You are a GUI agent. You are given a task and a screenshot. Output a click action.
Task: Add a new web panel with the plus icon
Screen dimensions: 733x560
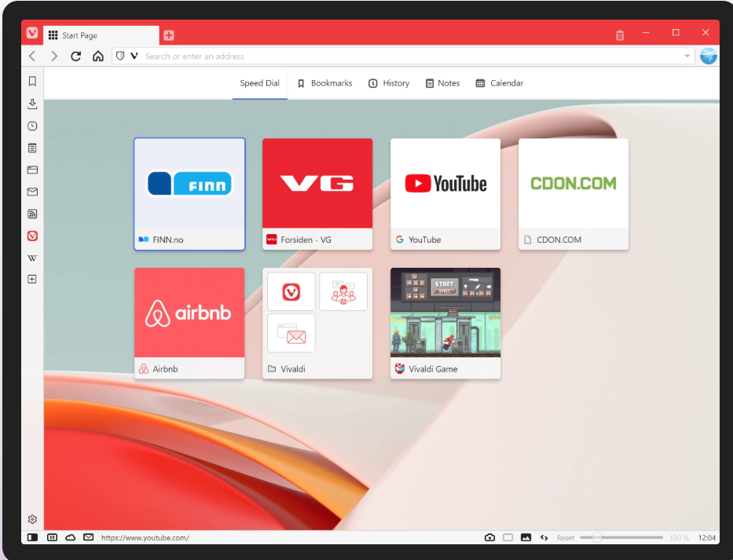(32, 279)
